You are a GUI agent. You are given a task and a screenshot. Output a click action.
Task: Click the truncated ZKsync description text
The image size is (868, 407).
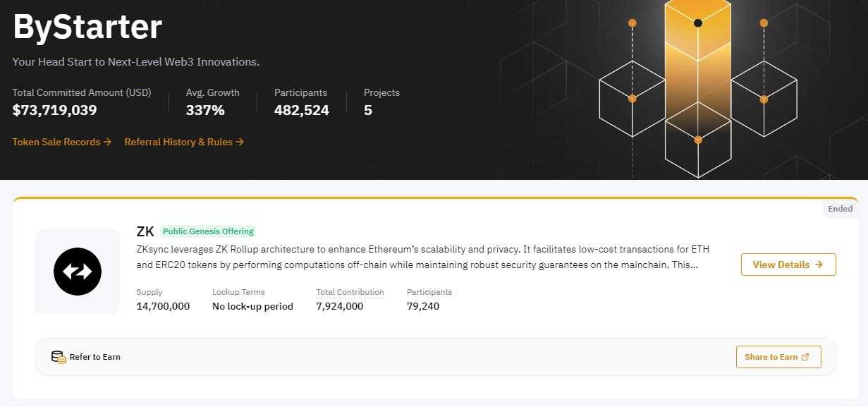(417, 257)
